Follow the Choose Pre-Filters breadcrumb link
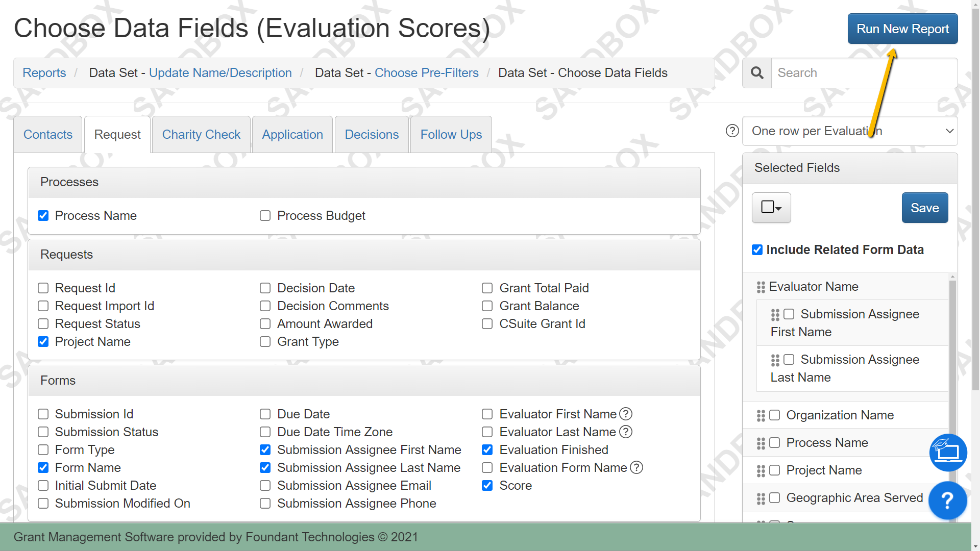 [426, 72]
